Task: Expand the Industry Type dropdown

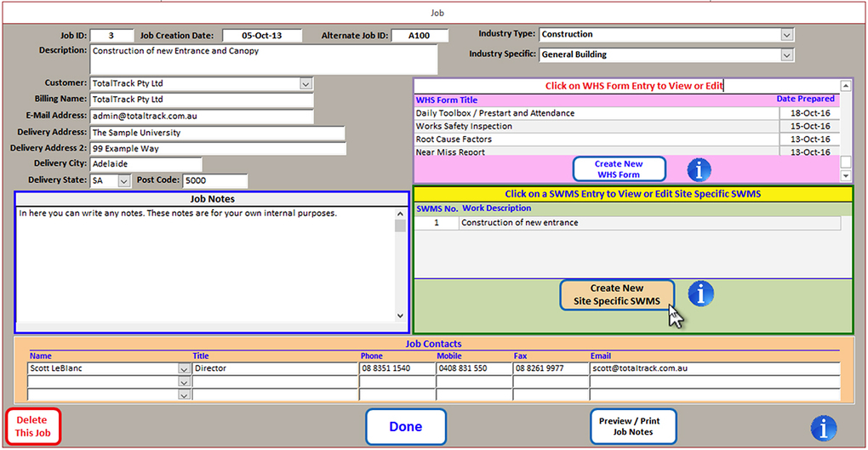Action: 787,35
